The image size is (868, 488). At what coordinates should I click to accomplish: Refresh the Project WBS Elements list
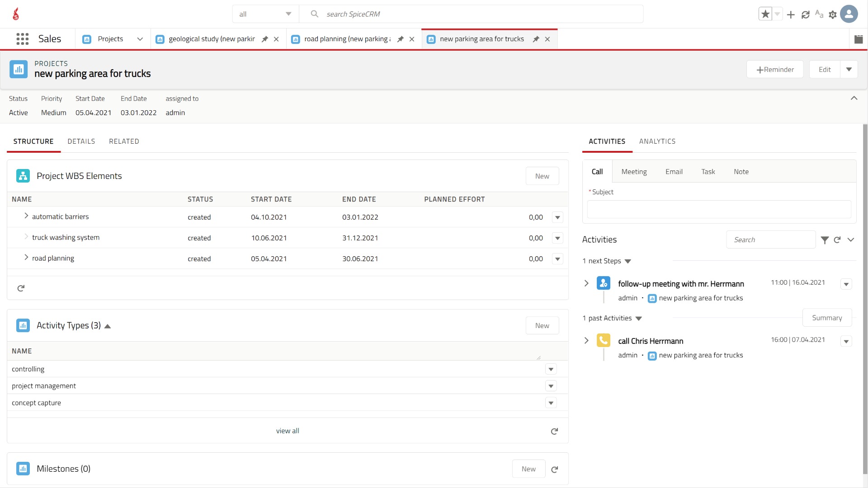point(21,288)
